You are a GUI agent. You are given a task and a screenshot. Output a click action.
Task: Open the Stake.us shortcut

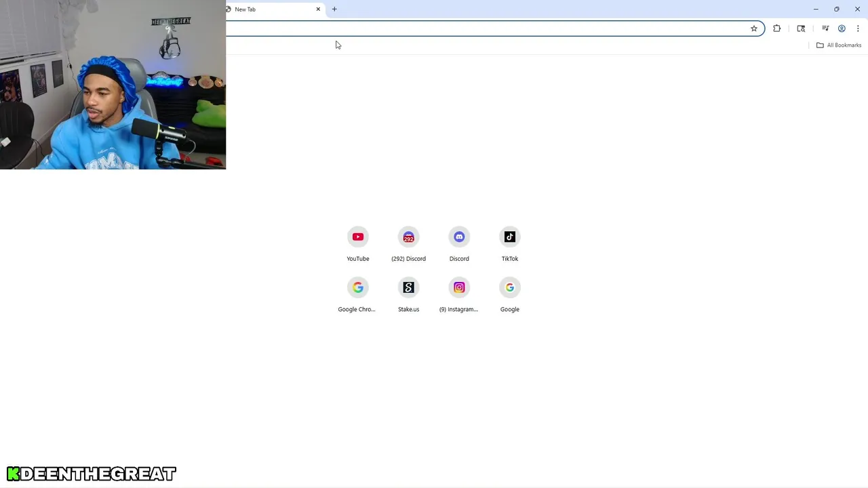[x=408, y=295]
